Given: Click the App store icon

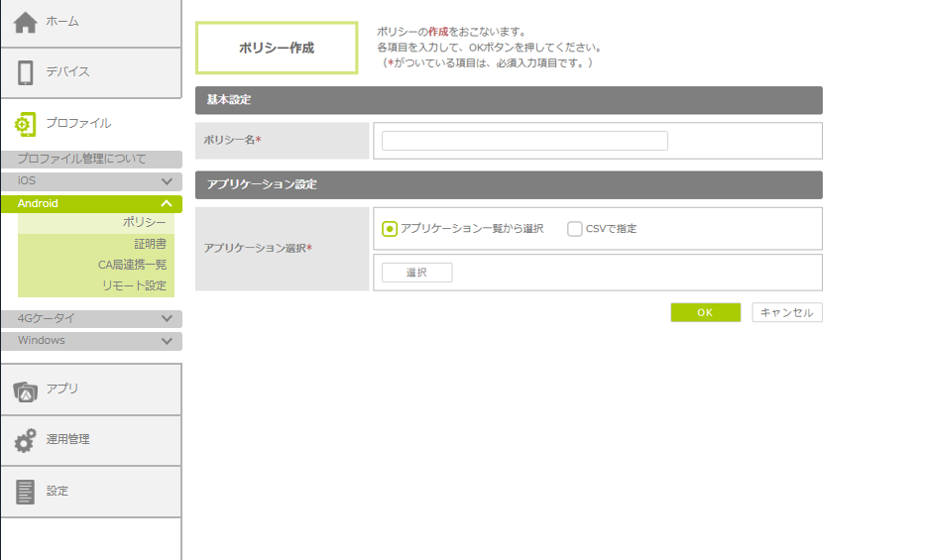Looking at the screenshot, I should coord(26,391).
